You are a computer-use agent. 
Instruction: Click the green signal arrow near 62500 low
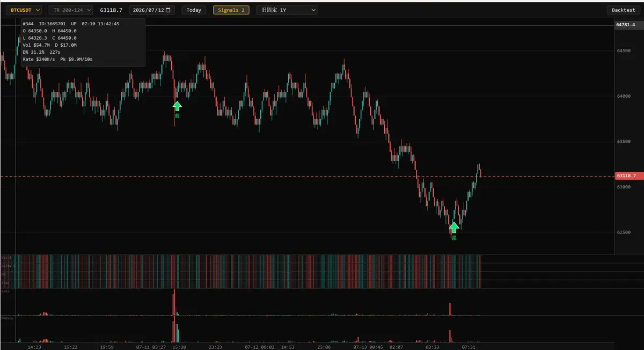click(x=454, y=228)
